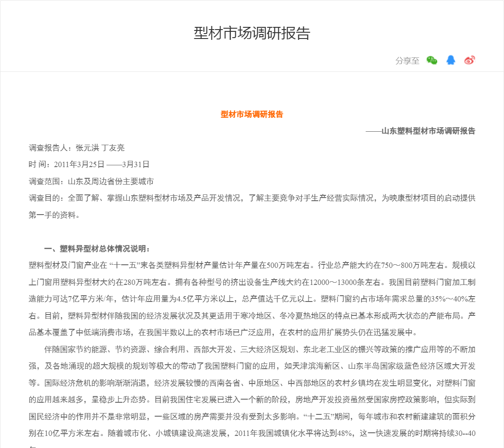
Task: Click the line starting 上门窗用塑料异型材大约在280万吨
Action: [x=252, y=282]
